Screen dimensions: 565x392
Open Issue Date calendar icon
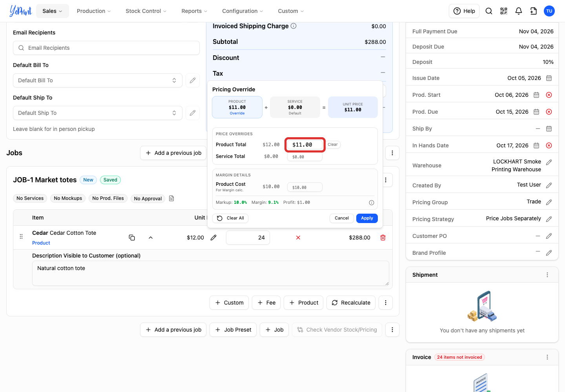coord(549,78)
